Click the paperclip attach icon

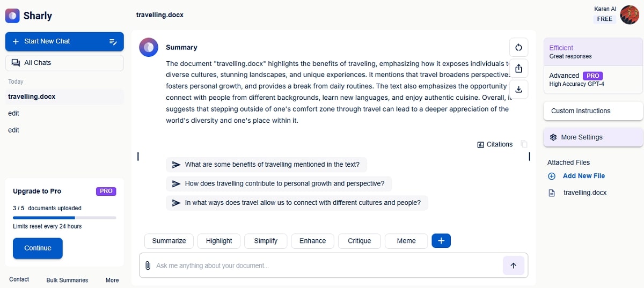click(x=148, y=265)
